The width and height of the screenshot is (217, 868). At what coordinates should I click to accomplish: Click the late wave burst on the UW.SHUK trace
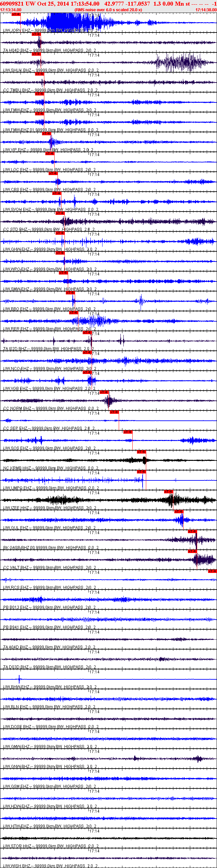[x=182, y=63]
